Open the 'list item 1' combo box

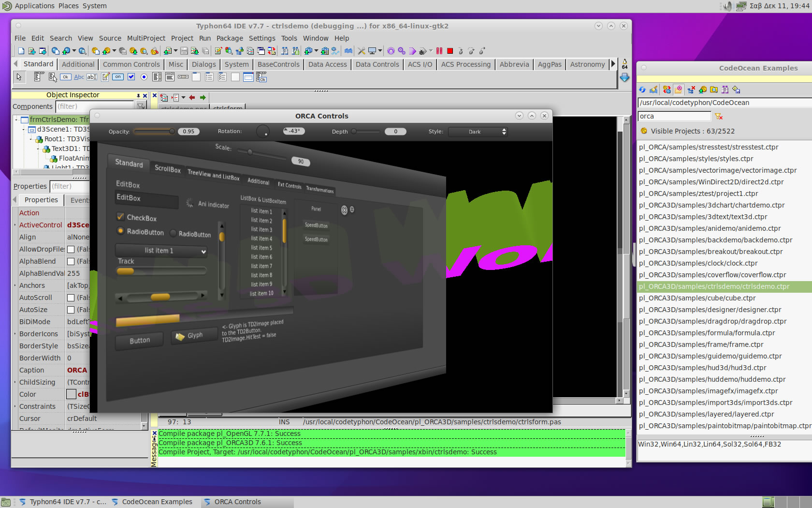(161, 251)
